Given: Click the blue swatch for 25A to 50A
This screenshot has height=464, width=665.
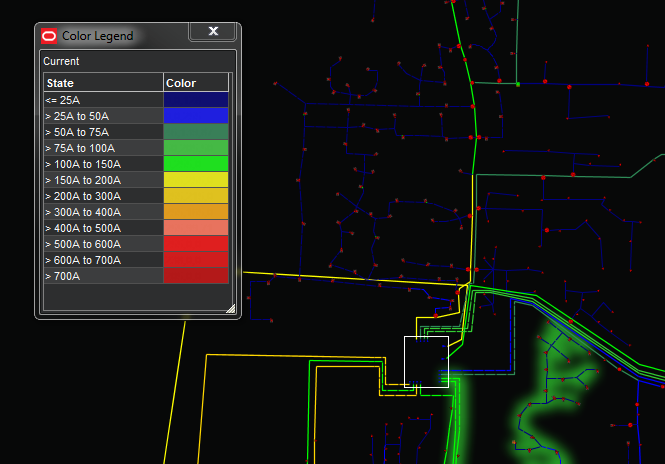Looking at the screenshot, I should [x=196, y=116].
